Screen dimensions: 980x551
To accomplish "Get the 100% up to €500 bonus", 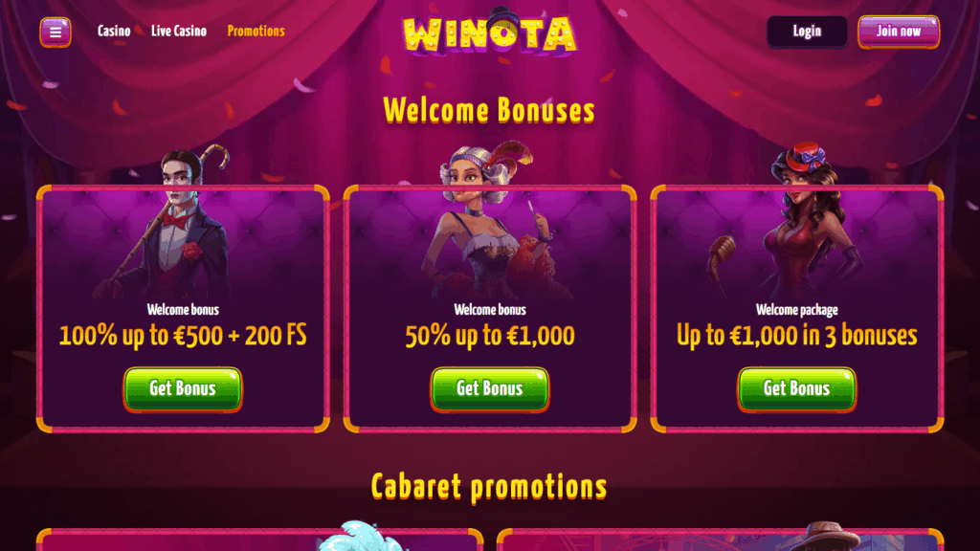I will click(183, 389).
